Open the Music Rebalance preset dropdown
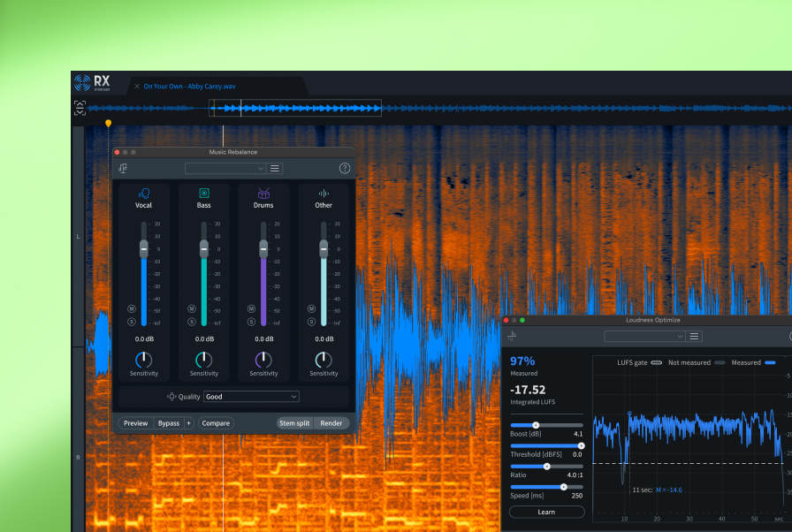This screenshot has width=792, height=532. click(x=225, y=168)
